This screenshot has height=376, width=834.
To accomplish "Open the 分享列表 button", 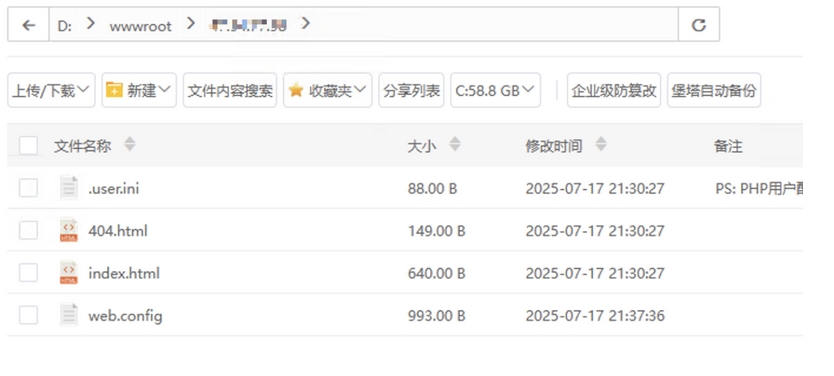I will coord(411,90).
